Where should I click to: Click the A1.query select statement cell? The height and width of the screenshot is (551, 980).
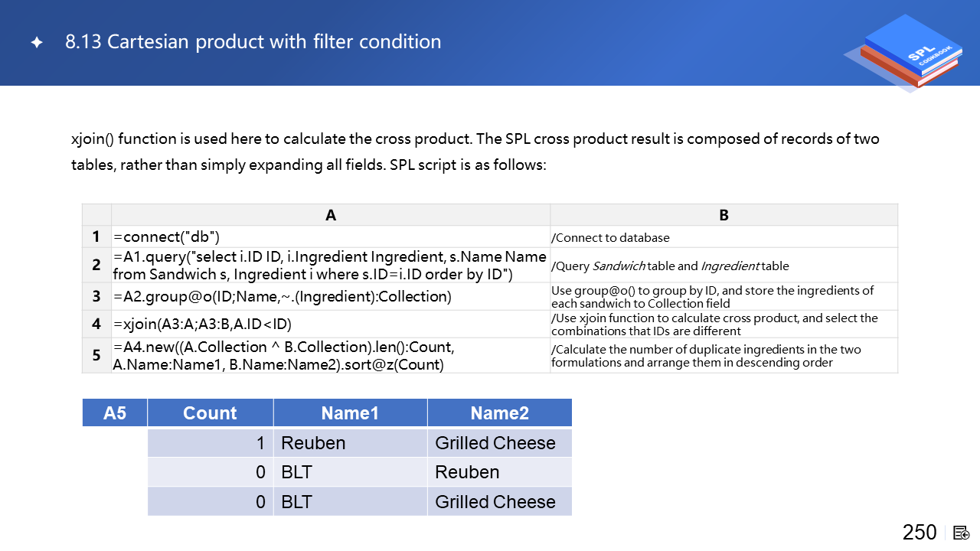tap(331, 265)
